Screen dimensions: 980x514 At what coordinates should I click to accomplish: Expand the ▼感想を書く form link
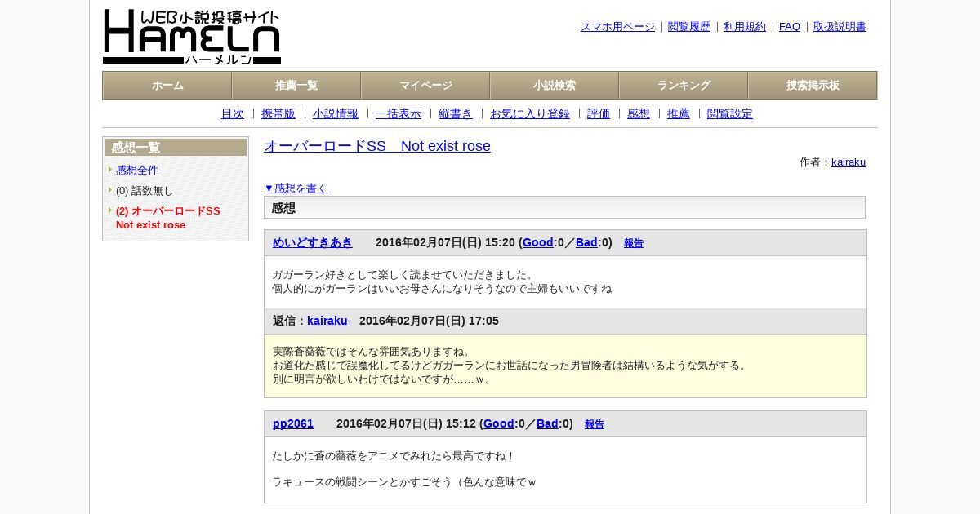point(296,188)
